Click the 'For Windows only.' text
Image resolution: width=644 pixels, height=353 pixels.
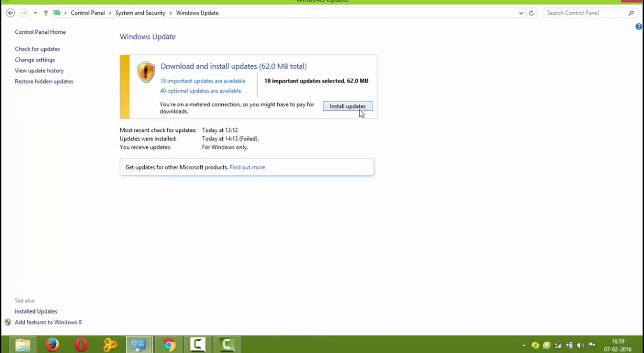click(225, 147)
